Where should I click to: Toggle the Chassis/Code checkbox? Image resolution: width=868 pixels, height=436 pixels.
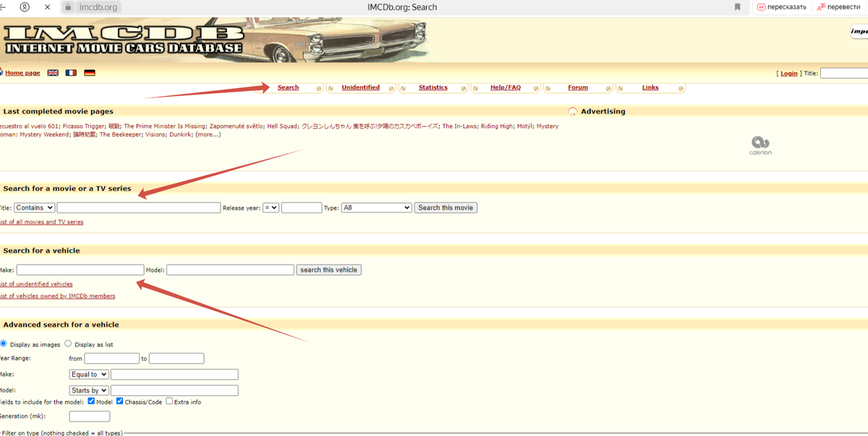click(120, 401)
